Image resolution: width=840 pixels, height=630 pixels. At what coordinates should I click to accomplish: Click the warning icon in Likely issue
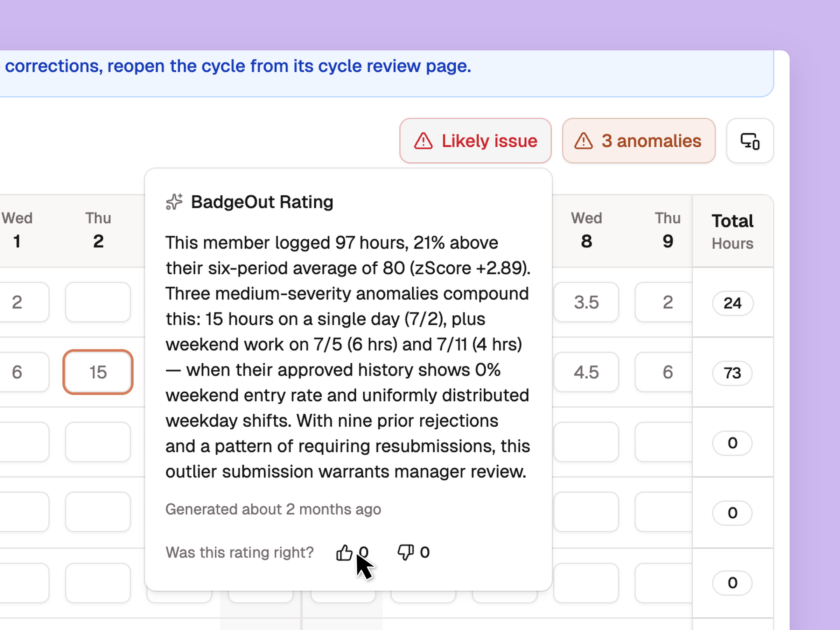pyautogui.click(x=423, y=141)
